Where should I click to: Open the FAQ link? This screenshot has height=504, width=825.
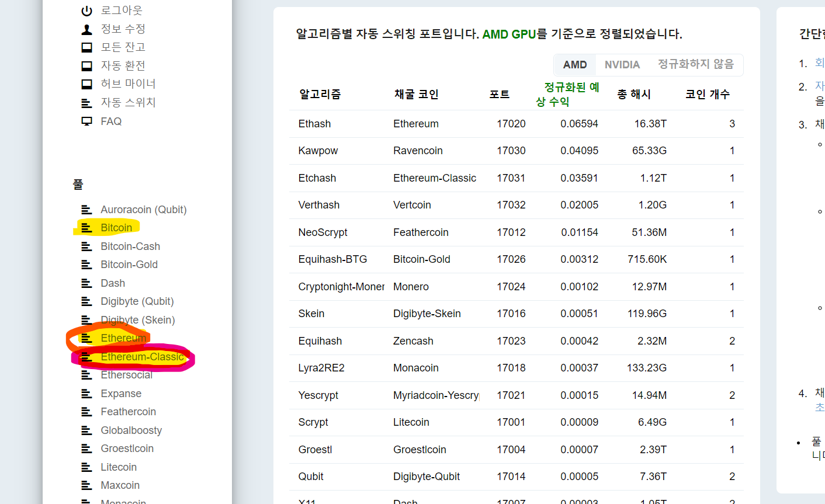(111, 121)
